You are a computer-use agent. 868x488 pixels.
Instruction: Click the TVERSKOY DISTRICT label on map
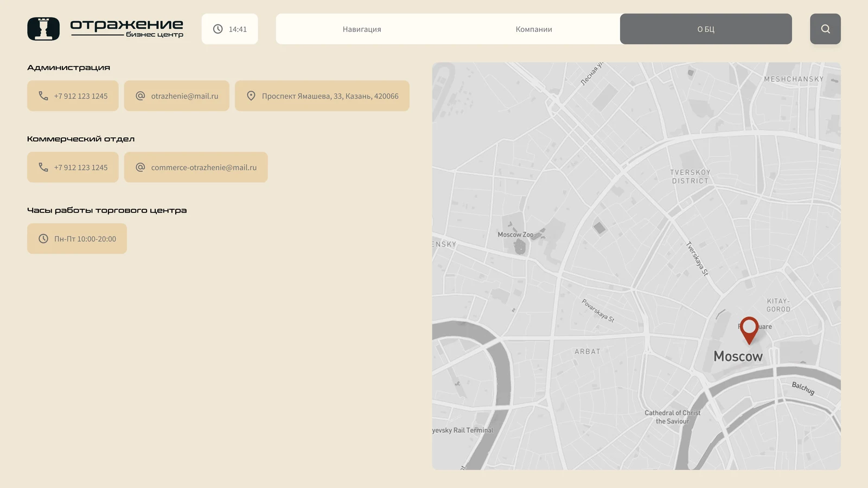(x=690, y=177)
